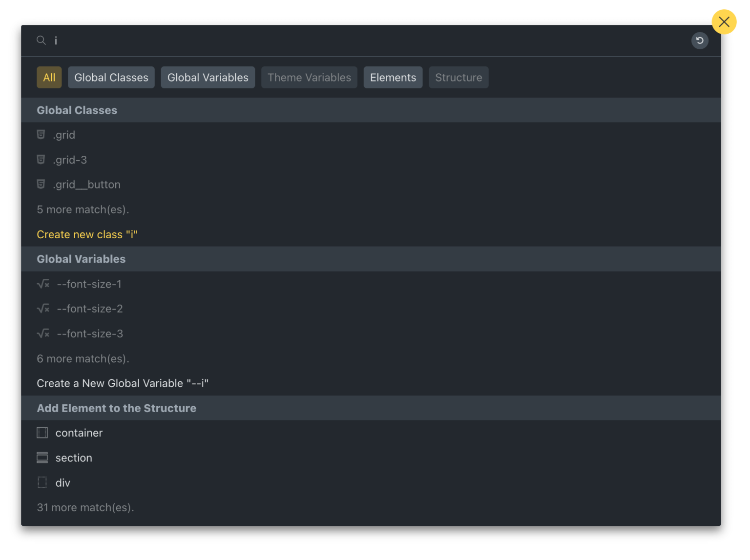Screen dimensions: 750x560
Task: Enable the Structure filter
Action: (458, 78)
